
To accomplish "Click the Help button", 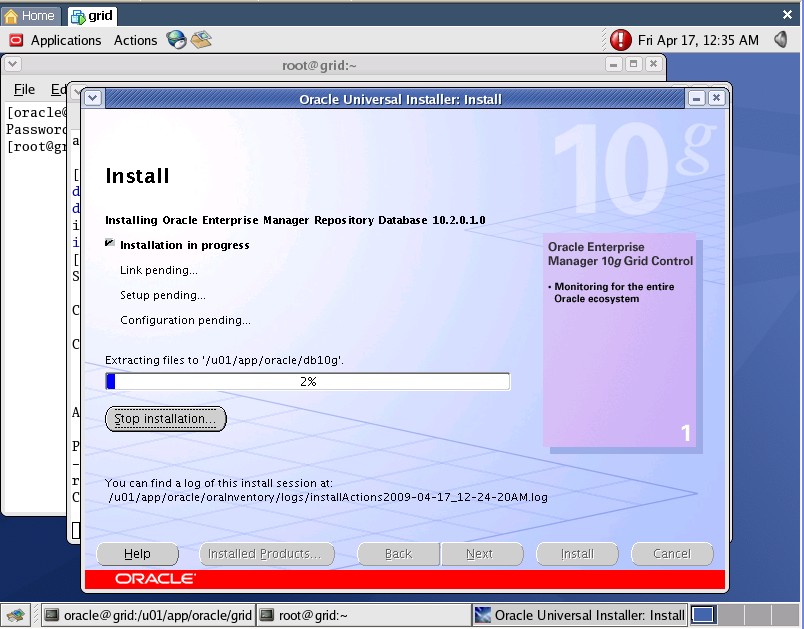I will tap(137, 553).
